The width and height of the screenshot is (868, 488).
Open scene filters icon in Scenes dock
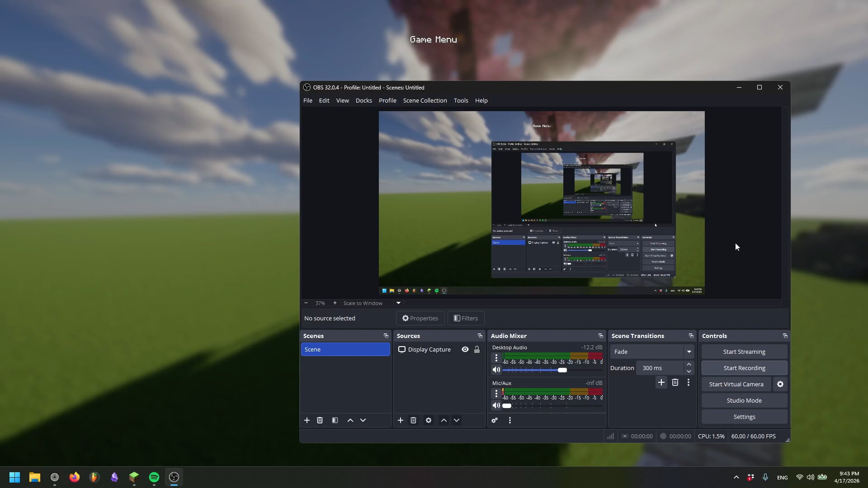click(x=335, y=420)
